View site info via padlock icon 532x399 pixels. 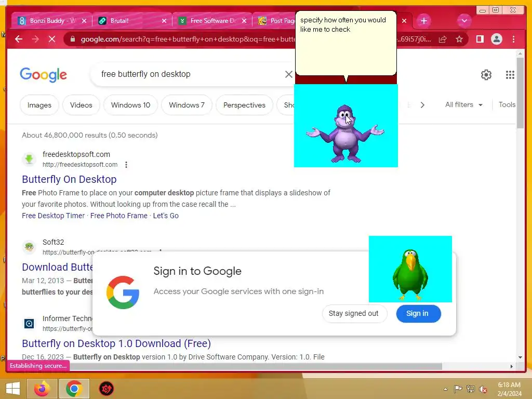click(73, 39)
